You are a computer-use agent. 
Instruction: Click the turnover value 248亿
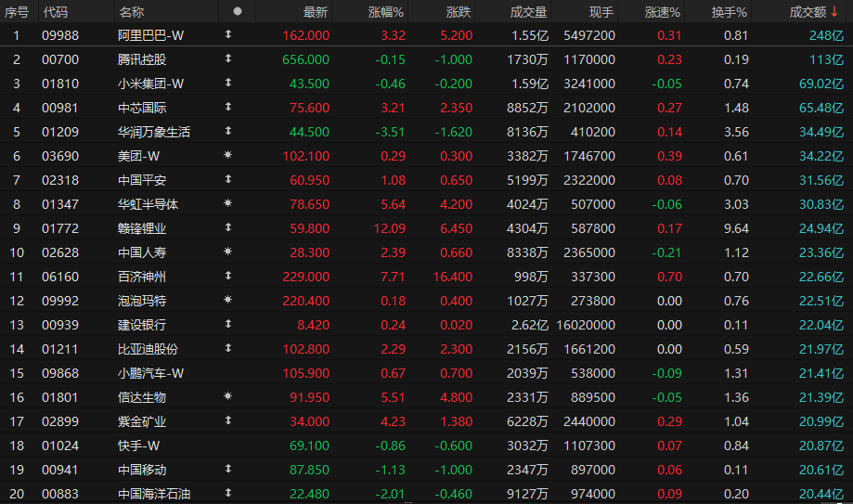point(826,35)
